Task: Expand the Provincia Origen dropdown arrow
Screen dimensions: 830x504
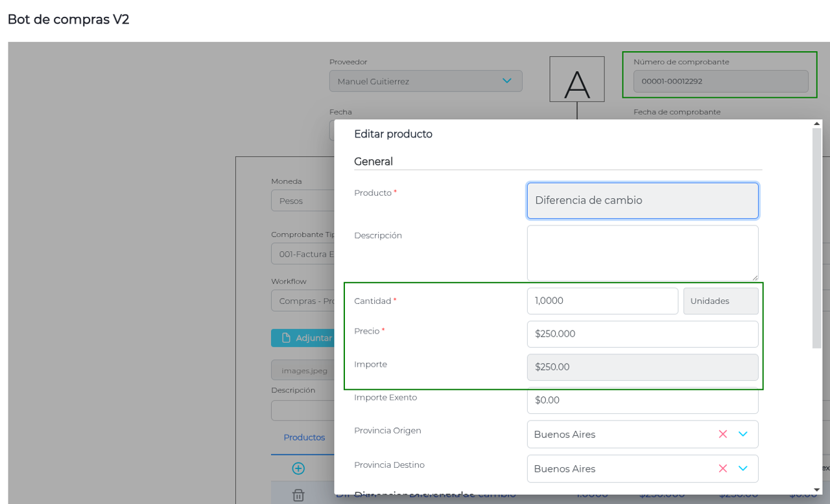Action: click(743, 434)
